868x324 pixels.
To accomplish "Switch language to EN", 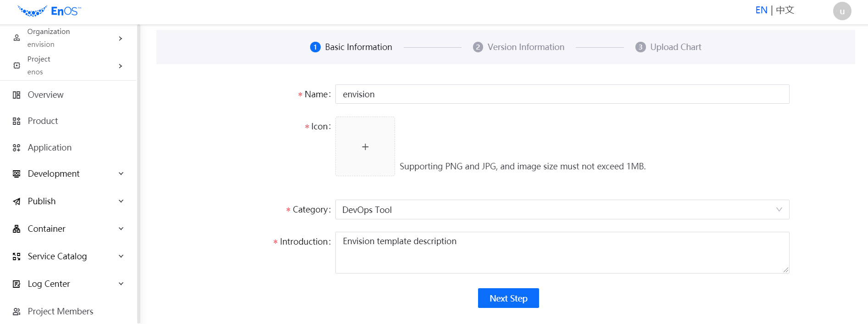I will coord(761,10).
